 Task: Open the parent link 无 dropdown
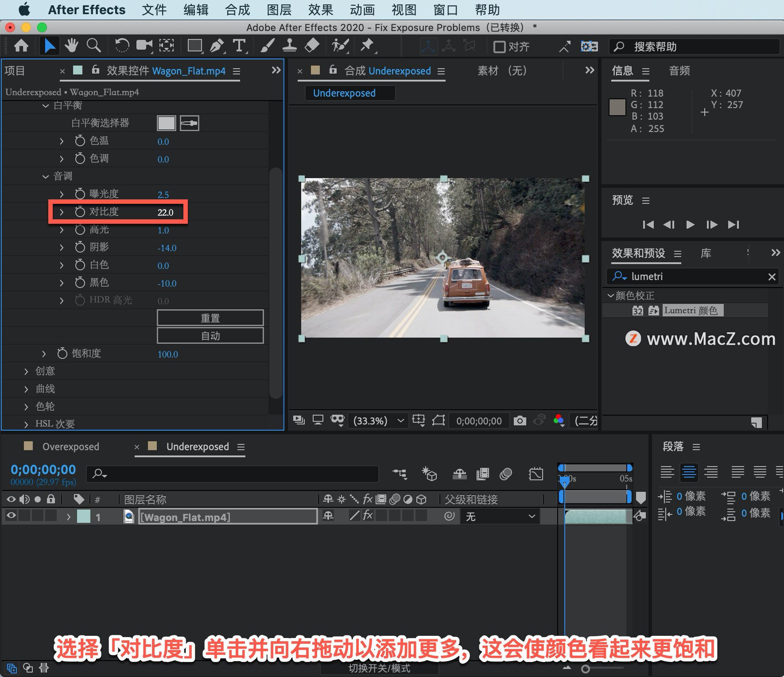tap(500, 517)
